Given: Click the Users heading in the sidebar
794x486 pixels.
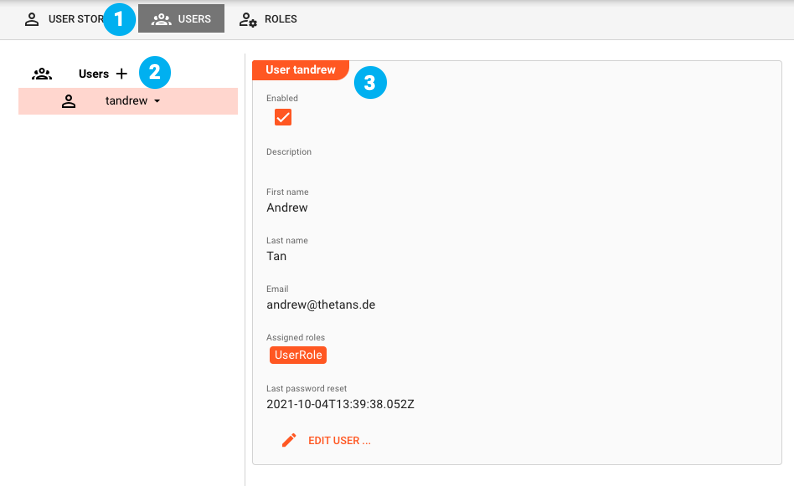Looking at the screenshot, I should click(x=94, y=74).
